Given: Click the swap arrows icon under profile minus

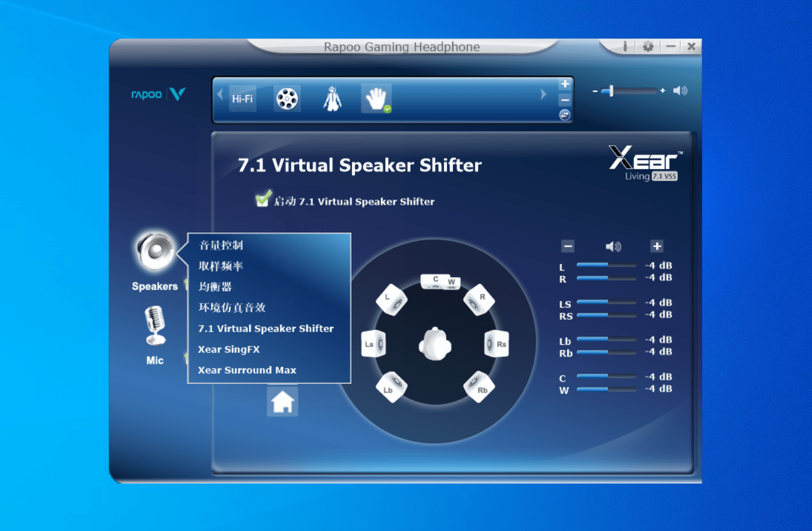Looking at the screenshot, I should [x=565, y=115].
